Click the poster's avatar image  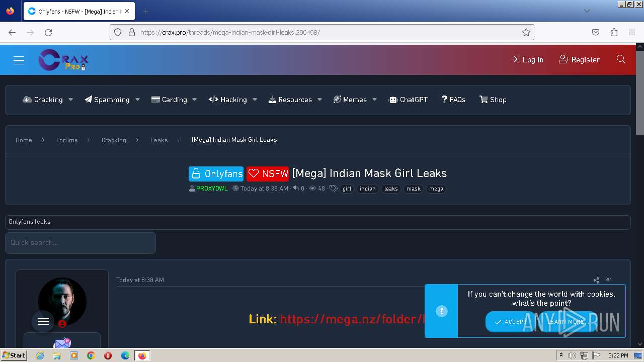coord(62,302)
